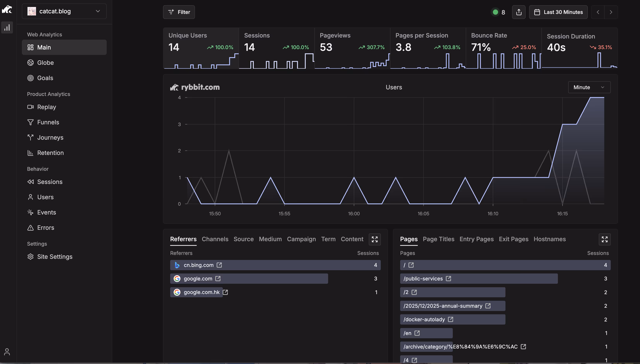Open the external link icon next to cn.bing.com
The height and width of the screenshot is (364, 640).
click(x=219, y=265)
